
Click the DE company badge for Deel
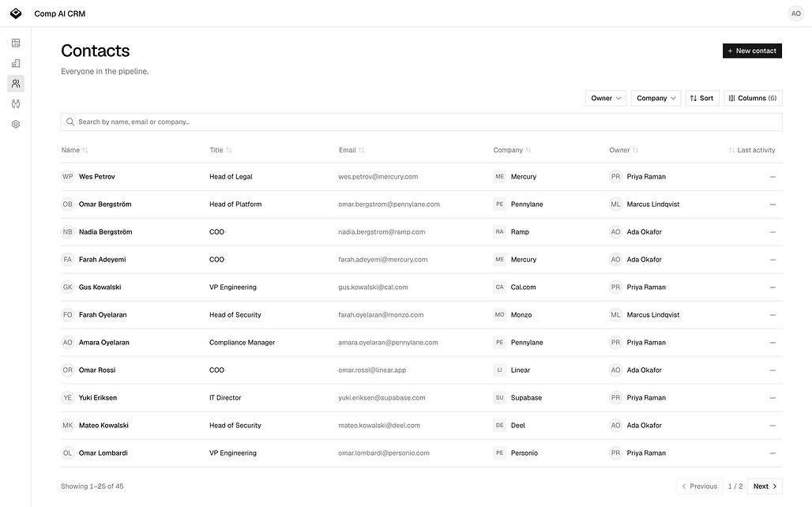pyautogui.click(x=499, y=425)
